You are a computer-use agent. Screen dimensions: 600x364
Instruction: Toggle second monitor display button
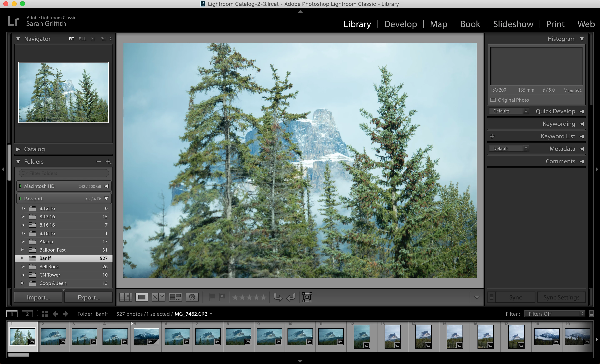click(x=27, y=314)
